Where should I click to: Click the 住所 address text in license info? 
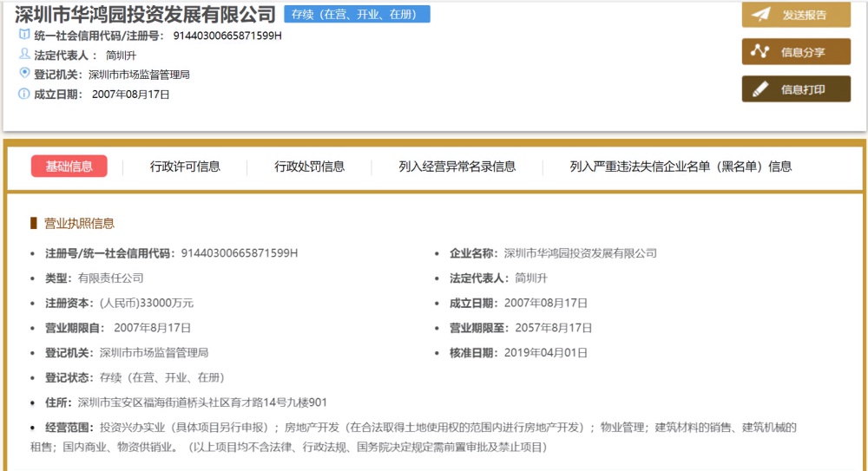(201, 402)
